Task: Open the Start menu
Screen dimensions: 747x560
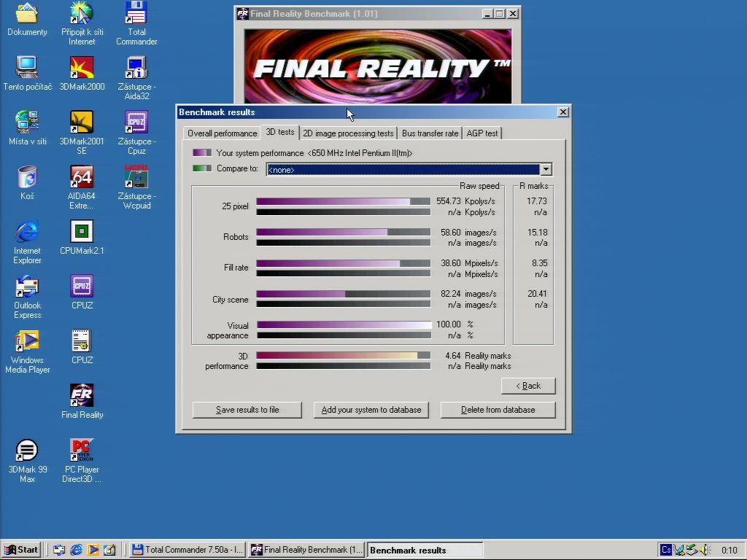Action: (20, 550)
